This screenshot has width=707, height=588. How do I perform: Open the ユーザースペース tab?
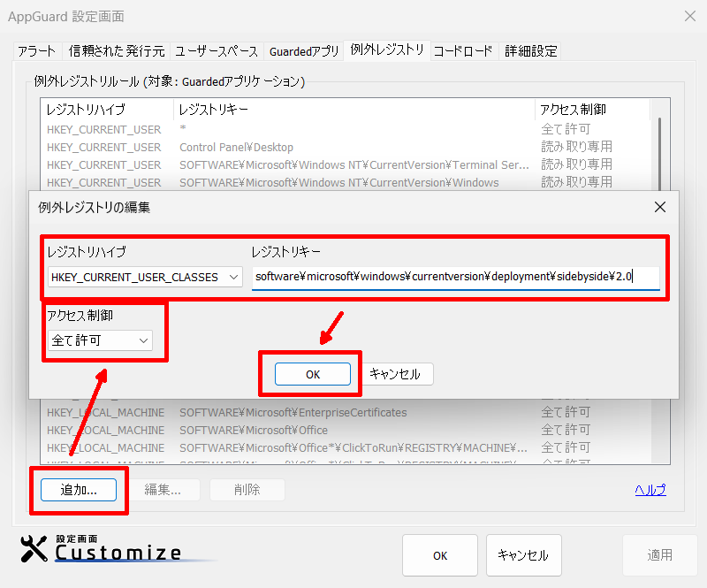(x=217, y=51)
